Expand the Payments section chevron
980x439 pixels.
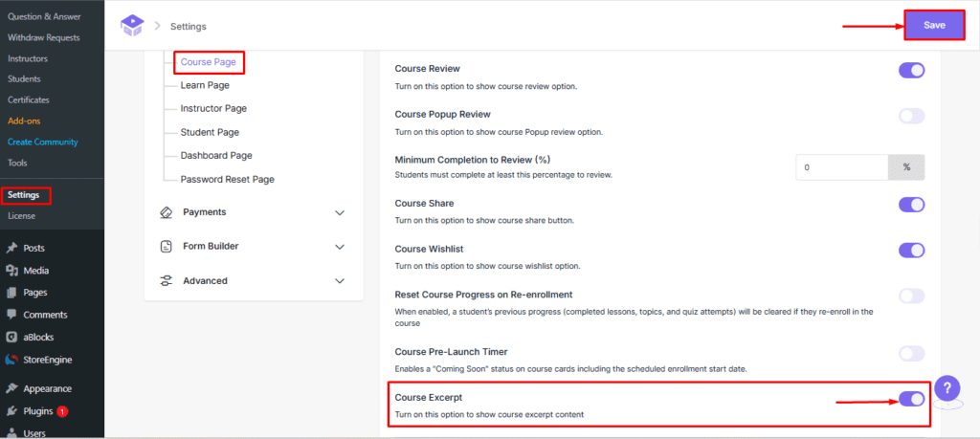pyautogui.click(x=340, y=212)
